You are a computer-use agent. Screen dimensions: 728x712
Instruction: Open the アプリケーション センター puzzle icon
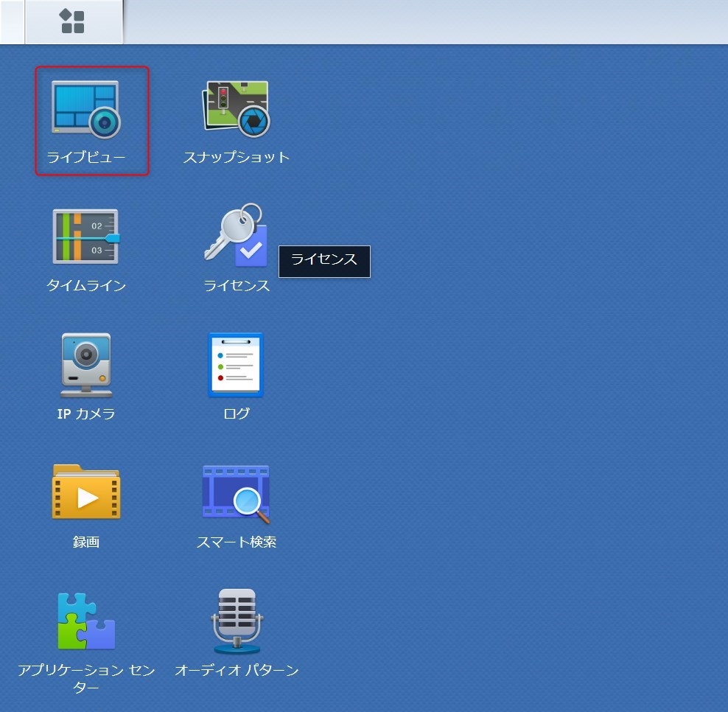(x=86, y=621)
